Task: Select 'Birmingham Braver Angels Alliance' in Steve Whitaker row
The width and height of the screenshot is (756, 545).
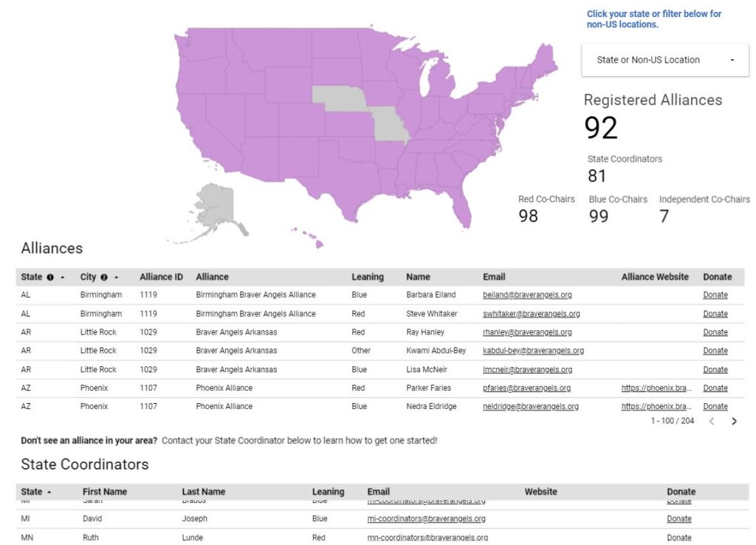Action: point(255,314)
